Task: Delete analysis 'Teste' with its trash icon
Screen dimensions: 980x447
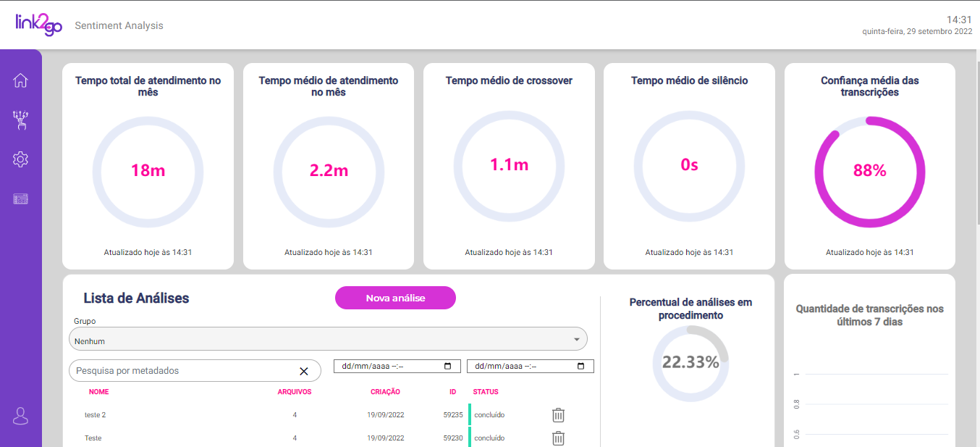Action: pos(557,438)
